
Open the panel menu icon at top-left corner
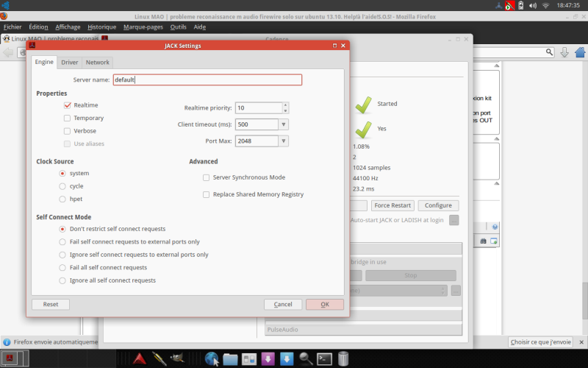point(5,5)
